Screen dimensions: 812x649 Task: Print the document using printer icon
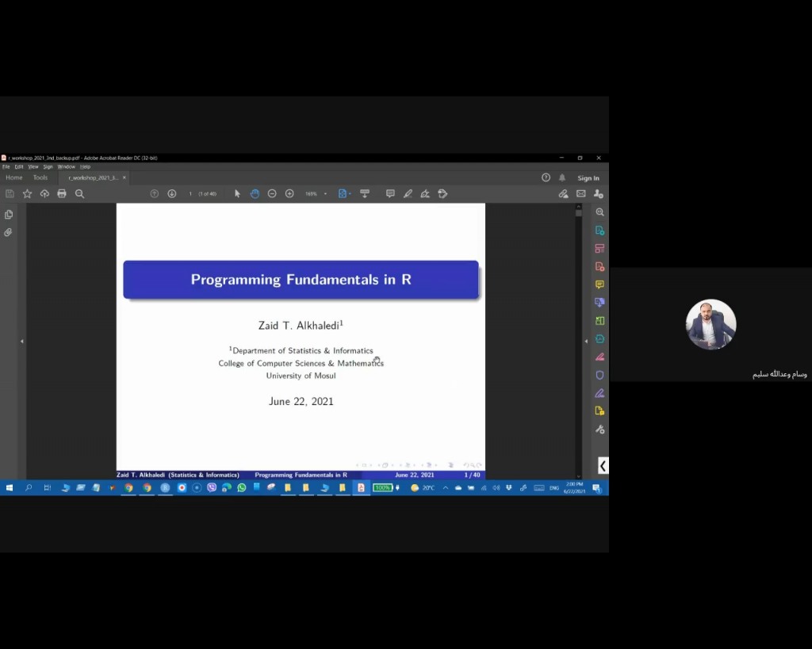[62, 193]
